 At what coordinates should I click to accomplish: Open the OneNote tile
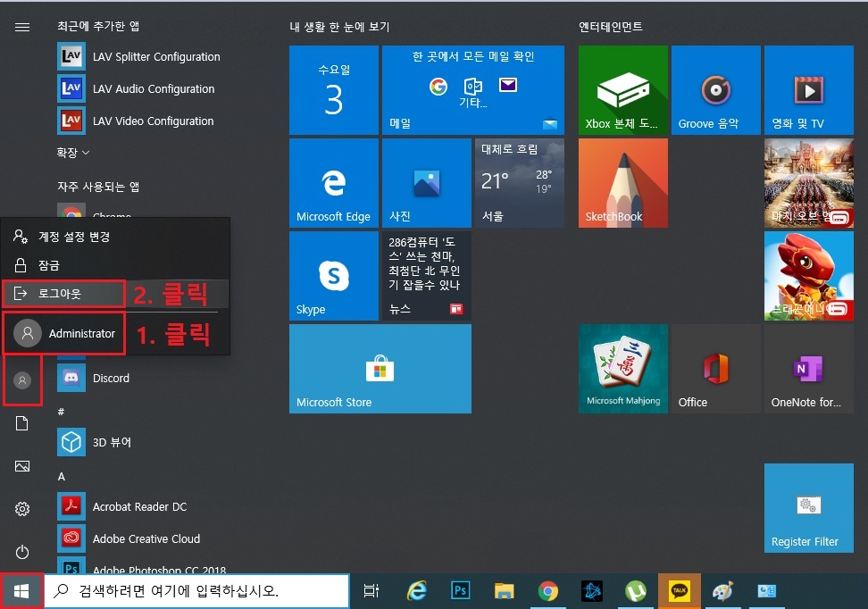809,369
